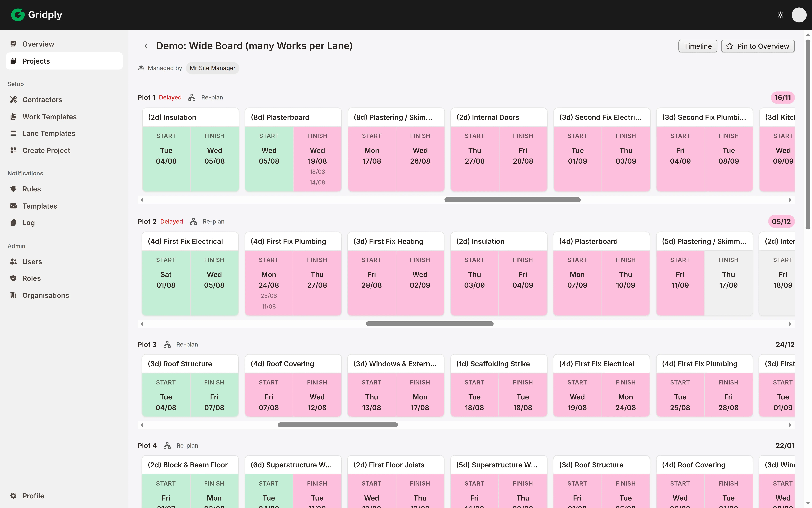812x508 pixels.
Task: Open Plot 3 (4d) Roof Covering card
Action: pos(293,386)
